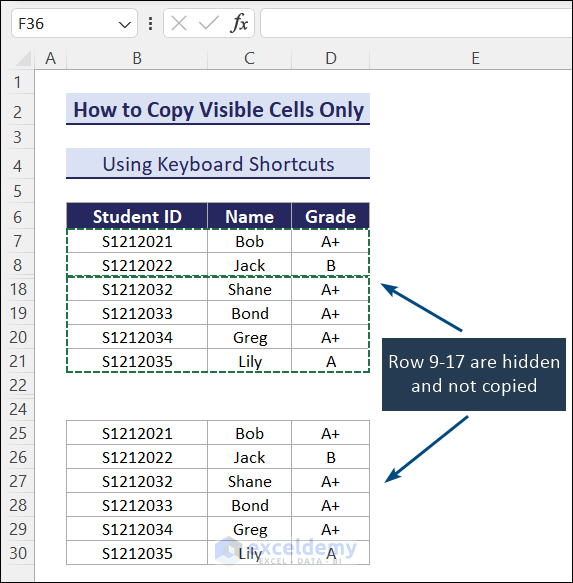Click cell S1212034 in row 20
Image resolution: width=573 pixels, height=583 pixels.
137,338
